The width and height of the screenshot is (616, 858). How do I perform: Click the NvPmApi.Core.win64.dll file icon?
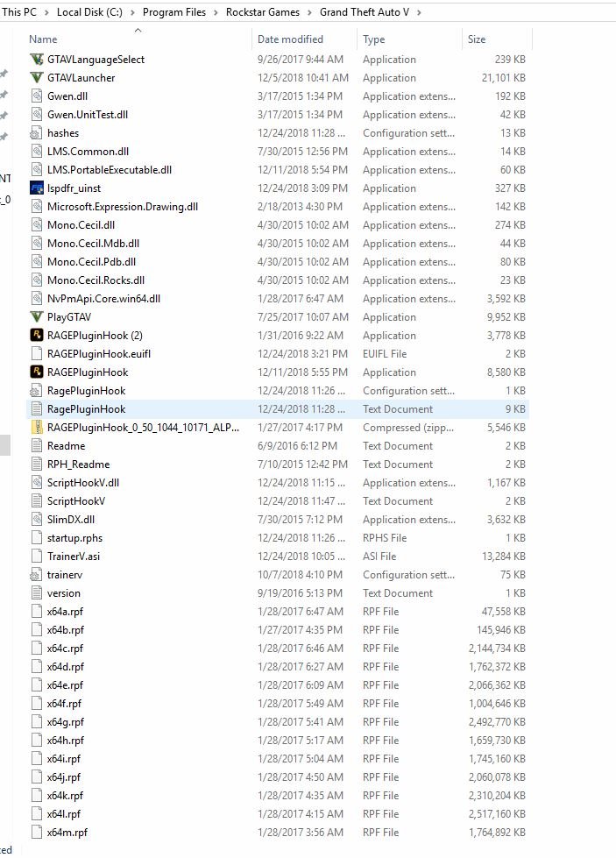[x=37, y=299]
